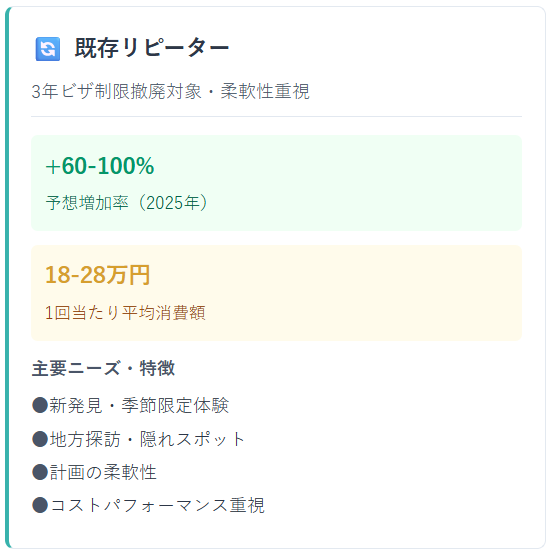Select the 既存リピーター card title

coord(152,48)
